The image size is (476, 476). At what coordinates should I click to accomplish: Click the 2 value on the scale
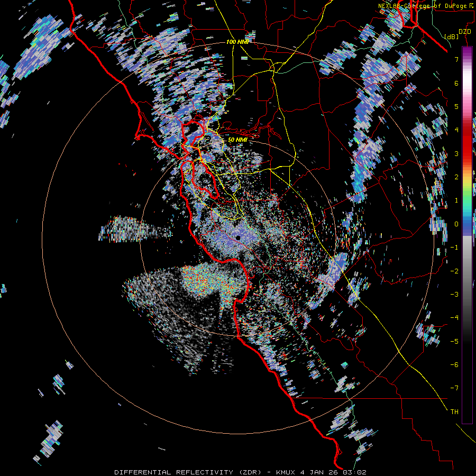click(x=456, y=177)
